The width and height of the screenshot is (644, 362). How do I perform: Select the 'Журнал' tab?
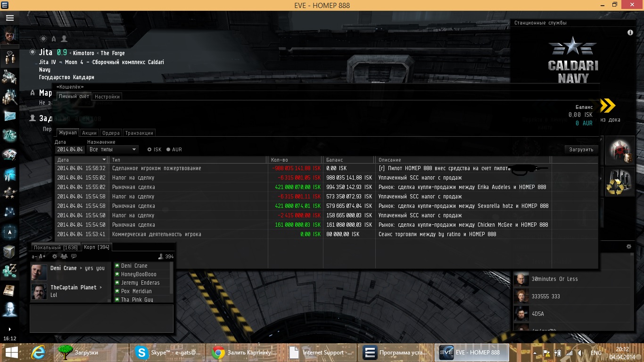[x=67, y=133]
